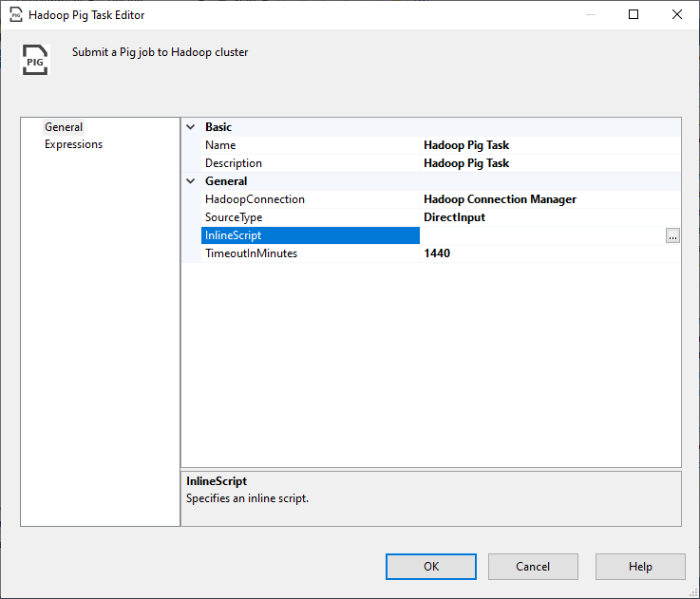Select the General page in left pane
This screenshot has height=599, width=700.
(64, 127)
